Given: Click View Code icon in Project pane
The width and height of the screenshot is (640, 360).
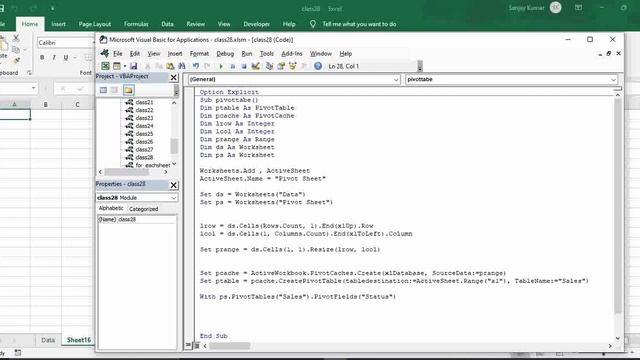Looking at the screenshot, I should [x=103, y=90].
